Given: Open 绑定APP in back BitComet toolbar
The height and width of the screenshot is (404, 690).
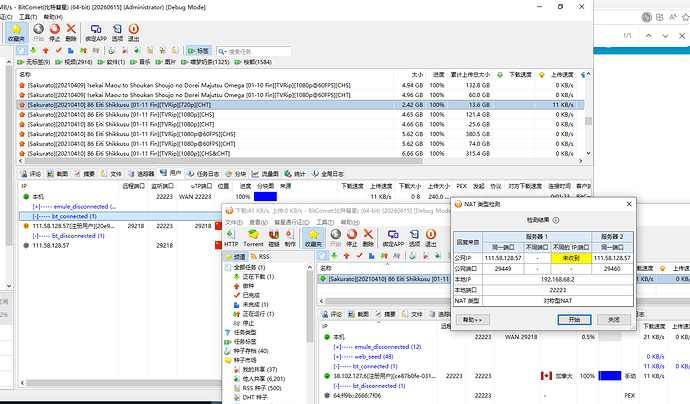Looking at the screenshot, I should (x=96, y=33).
